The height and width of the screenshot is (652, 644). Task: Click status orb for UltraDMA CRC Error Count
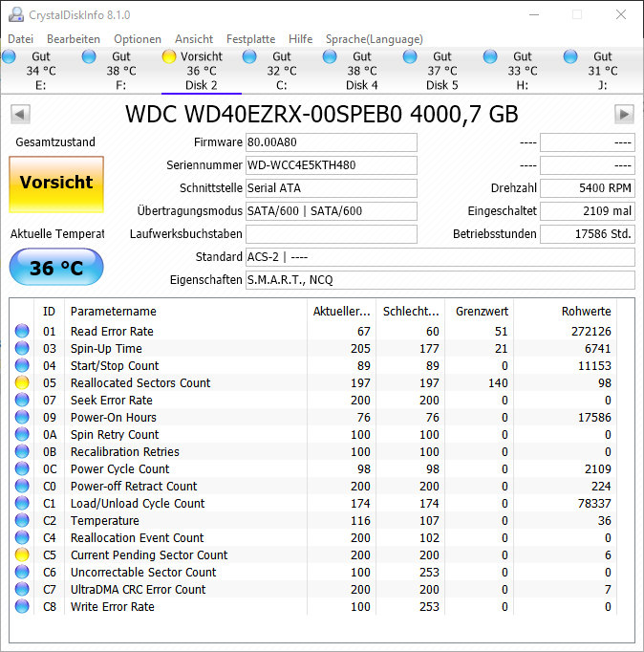pyautogui.click(x=22, y=589)
